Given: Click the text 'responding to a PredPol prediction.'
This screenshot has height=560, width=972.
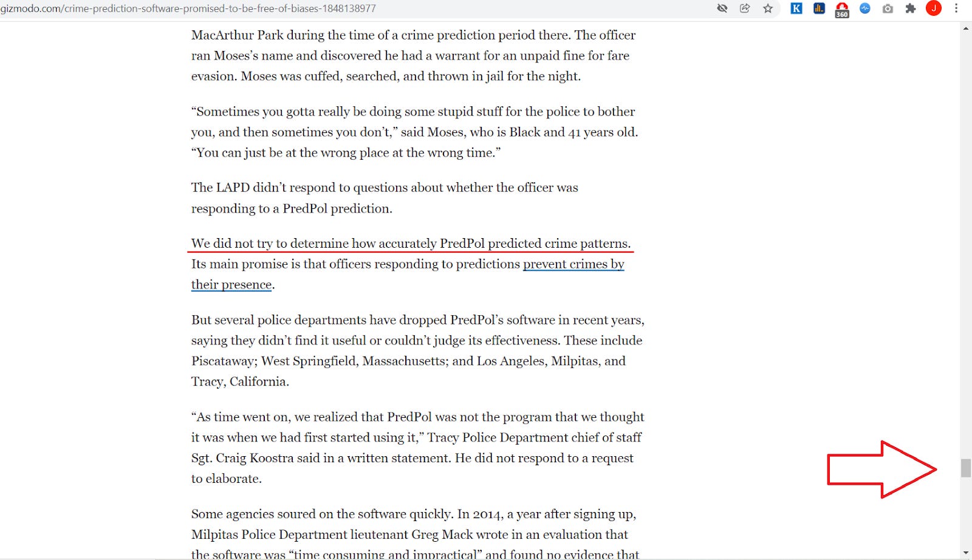Looking at the screenshot, I should (292, 208).
